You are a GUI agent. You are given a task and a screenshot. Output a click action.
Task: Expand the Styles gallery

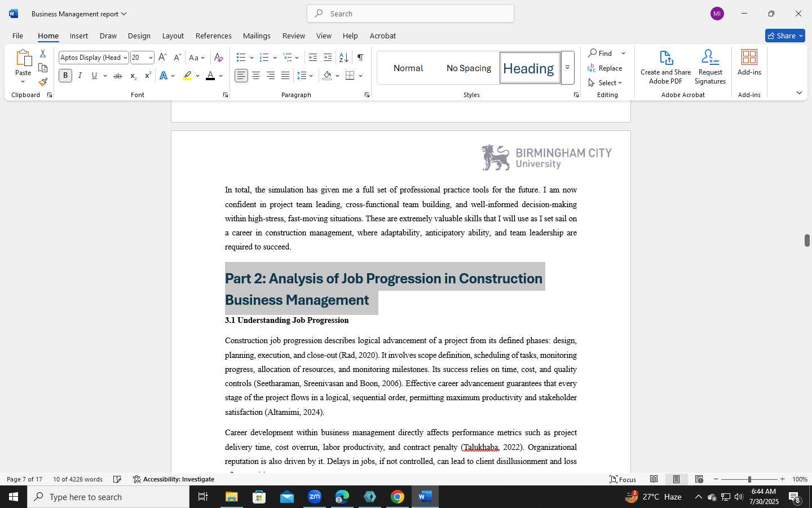tap(568, 68)
